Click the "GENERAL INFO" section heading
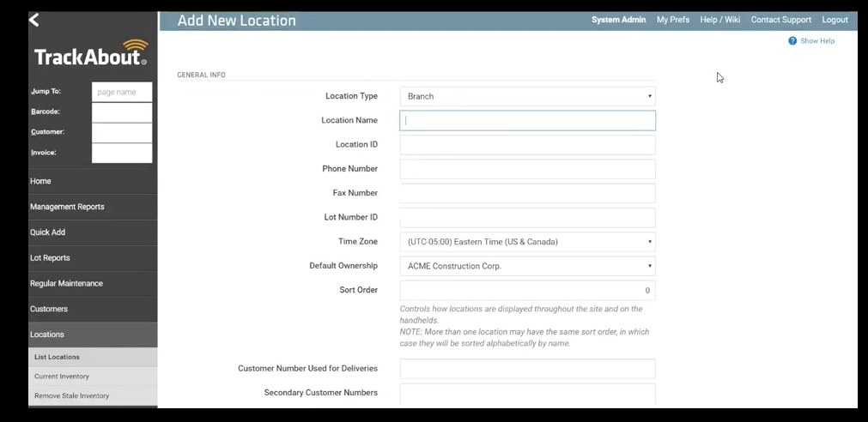This screenshot has height=422, width=868. pyautogui.click(x=201, y=75)
